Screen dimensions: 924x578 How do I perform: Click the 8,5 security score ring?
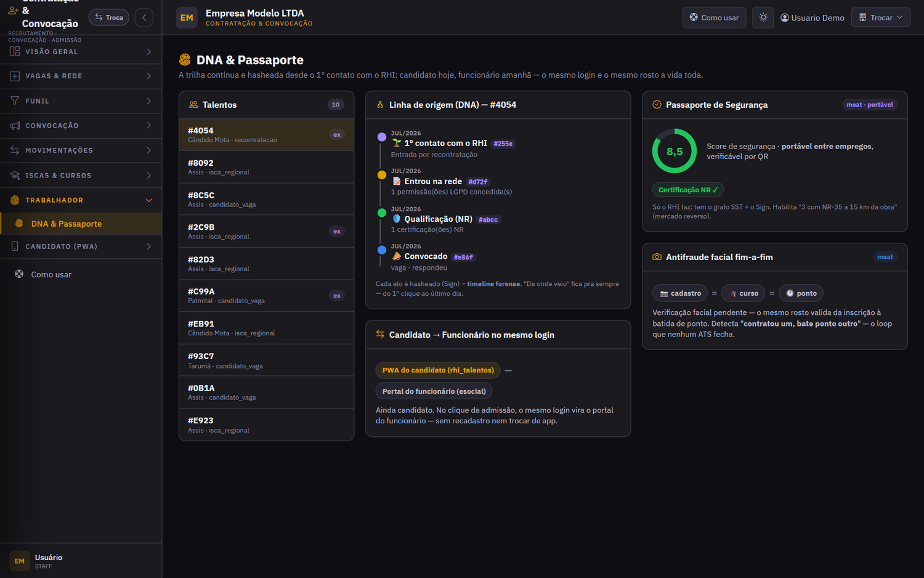pyautogui.click(x=675, y=151)
